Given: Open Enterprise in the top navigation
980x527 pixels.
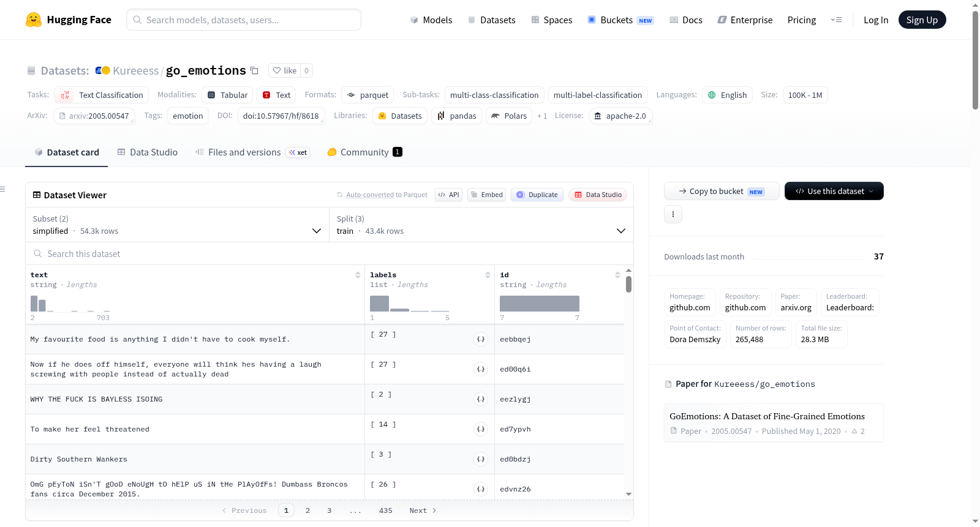Looking at the screenshot, I should (x=745, y=20).
